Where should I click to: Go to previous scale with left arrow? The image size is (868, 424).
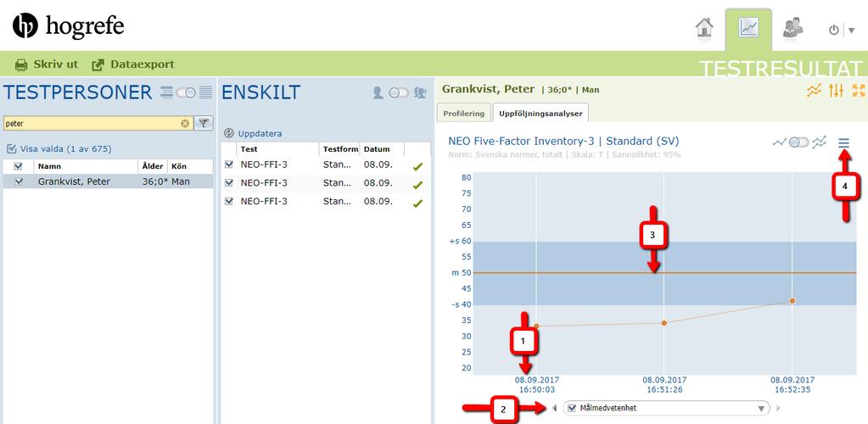[x=555, y=408]
